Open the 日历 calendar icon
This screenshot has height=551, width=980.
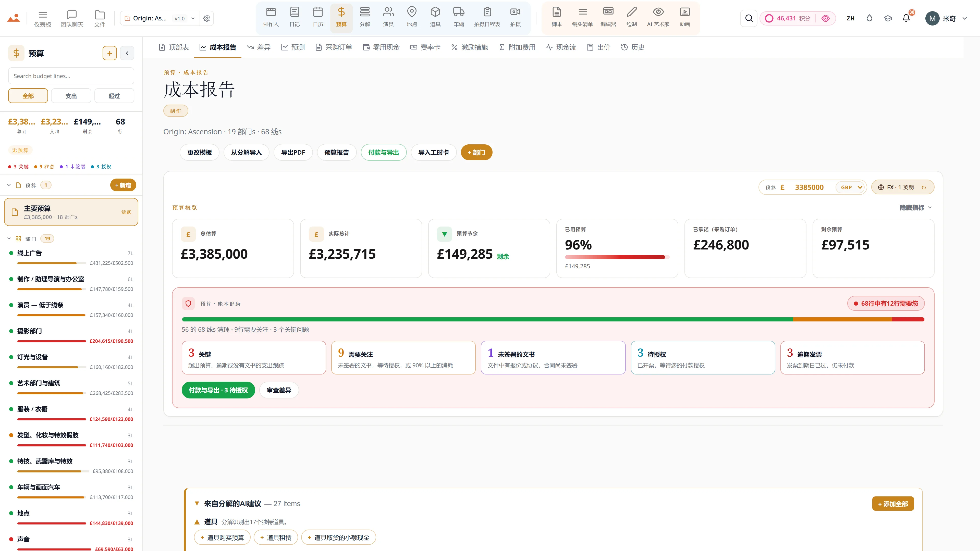pyautogui.click(x=318, y=18)
